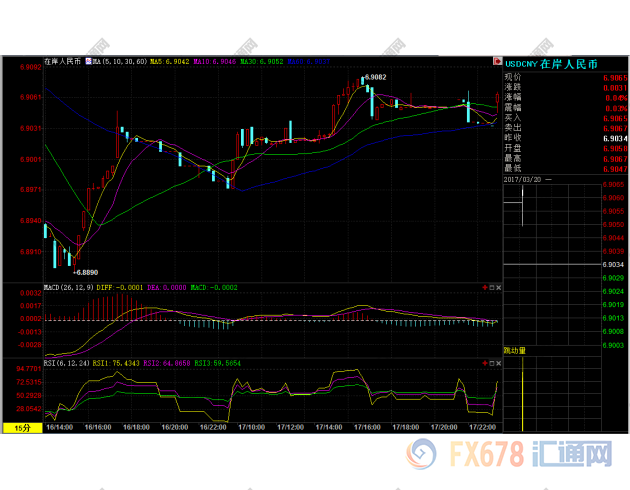Click the 17/16:00 time axis marker
This screenshot has width=630, height=490.
(x=367, y=426)
